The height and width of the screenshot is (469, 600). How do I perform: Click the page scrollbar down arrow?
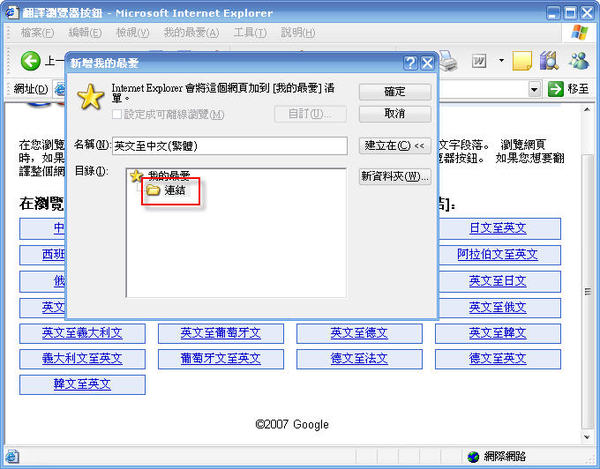click(x=587, y=436)
